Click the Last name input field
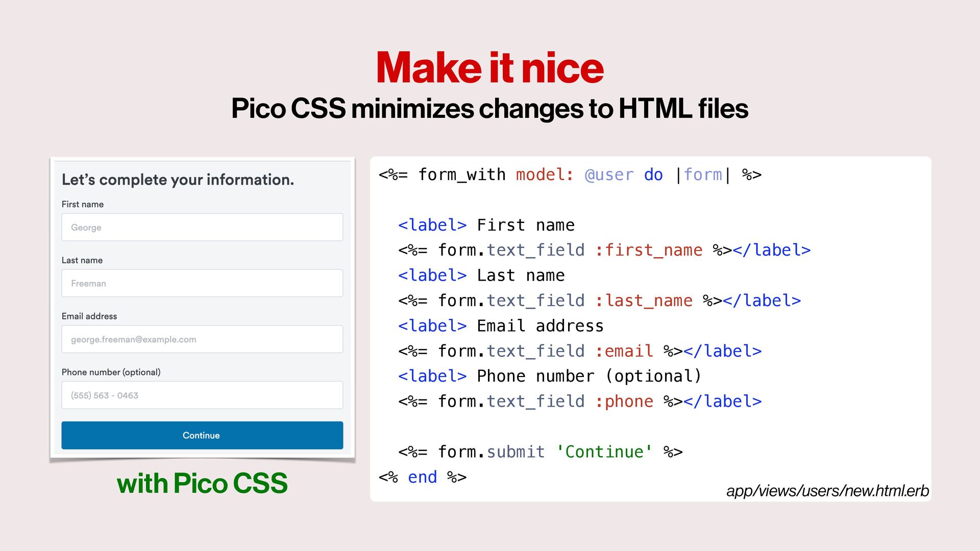 point(202,283)
